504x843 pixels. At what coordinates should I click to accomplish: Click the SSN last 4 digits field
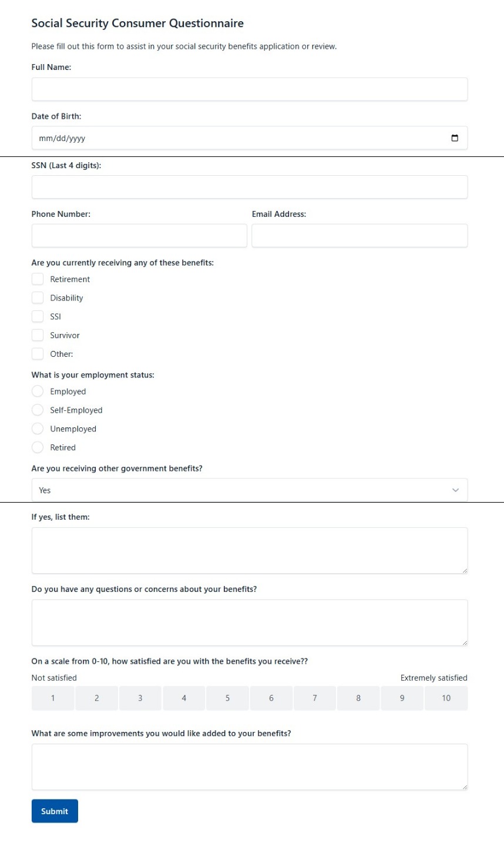(x=250, y=186)
